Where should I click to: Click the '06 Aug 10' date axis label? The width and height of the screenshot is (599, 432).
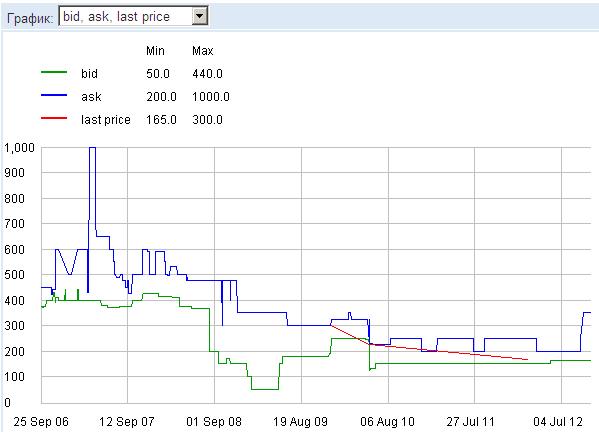coord(387,422)
